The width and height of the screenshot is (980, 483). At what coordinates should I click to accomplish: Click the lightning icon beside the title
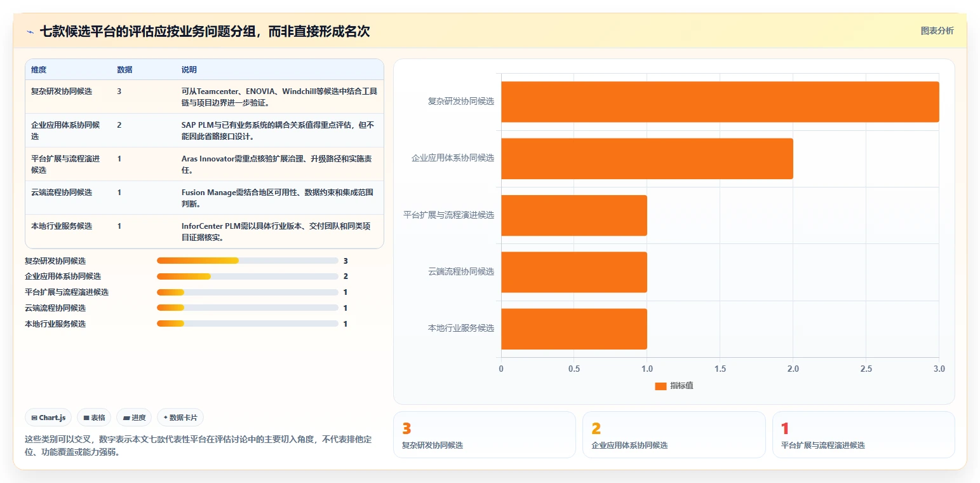(30, 32)
